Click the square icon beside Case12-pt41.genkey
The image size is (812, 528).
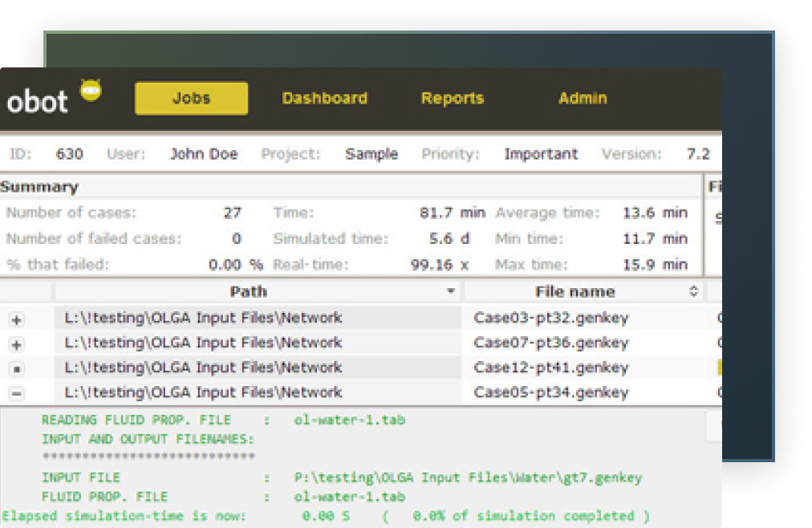(16, 369)
